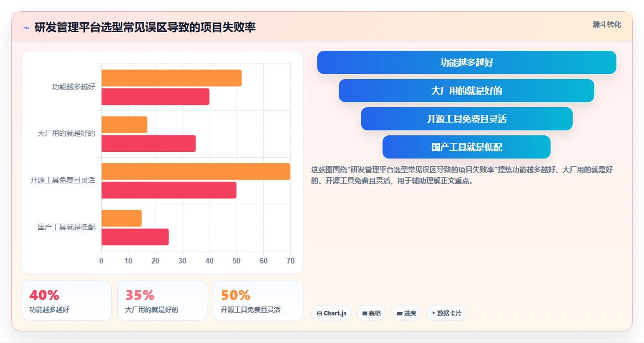Click the x-axis value 40
The image size is (644, 343).
210,261
